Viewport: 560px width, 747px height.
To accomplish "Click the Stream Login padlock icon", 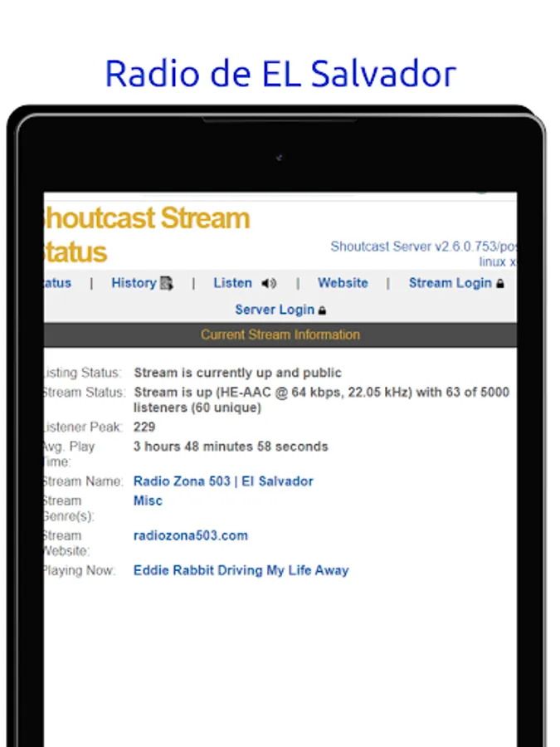I will pyautogui.click(x=499, y=284).
